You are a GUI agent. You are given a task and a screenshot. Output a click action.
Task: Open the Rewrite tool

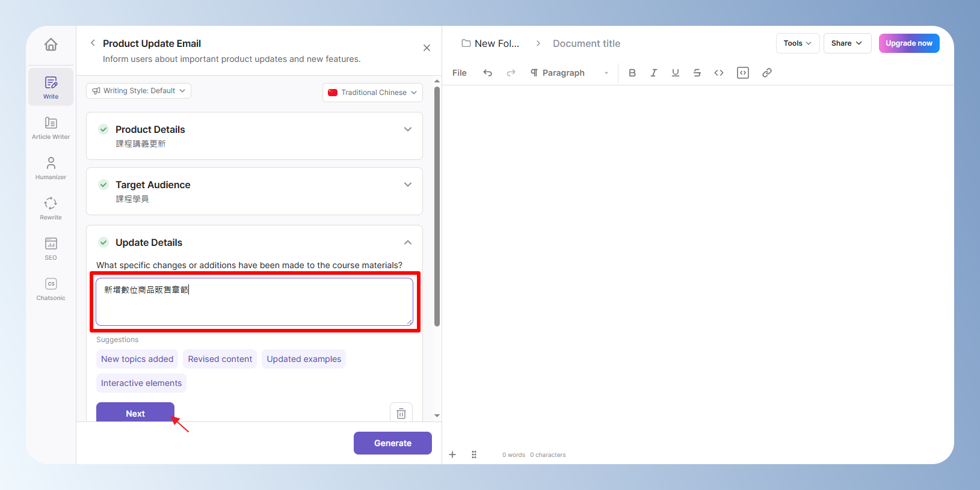pos(51,209)
